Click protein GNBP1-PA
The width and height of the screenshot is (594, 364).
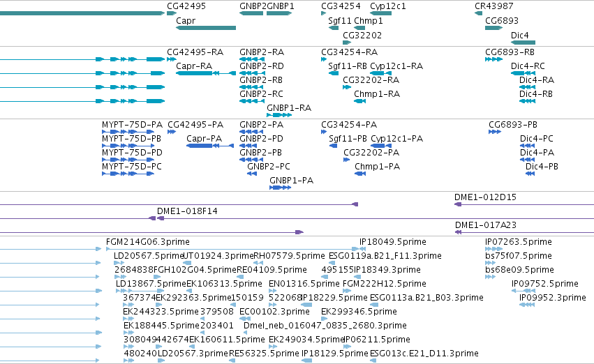[x=292, y=181]
